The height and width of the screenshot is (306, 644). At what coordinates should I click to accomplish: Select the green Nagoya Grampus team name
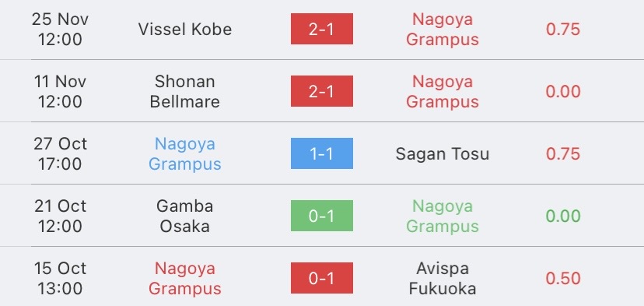[x=443, y=216]
